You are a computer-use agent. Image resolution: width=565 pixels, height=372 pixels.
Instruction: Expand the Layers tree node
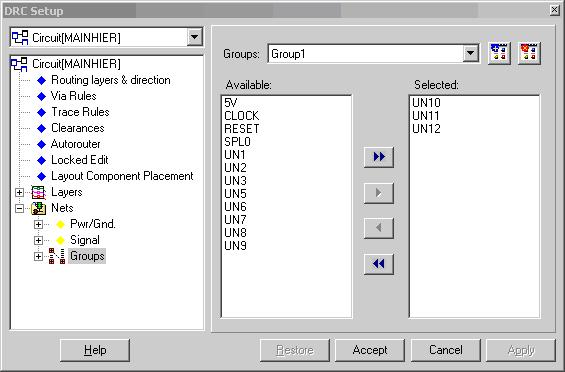coord(19,192)
